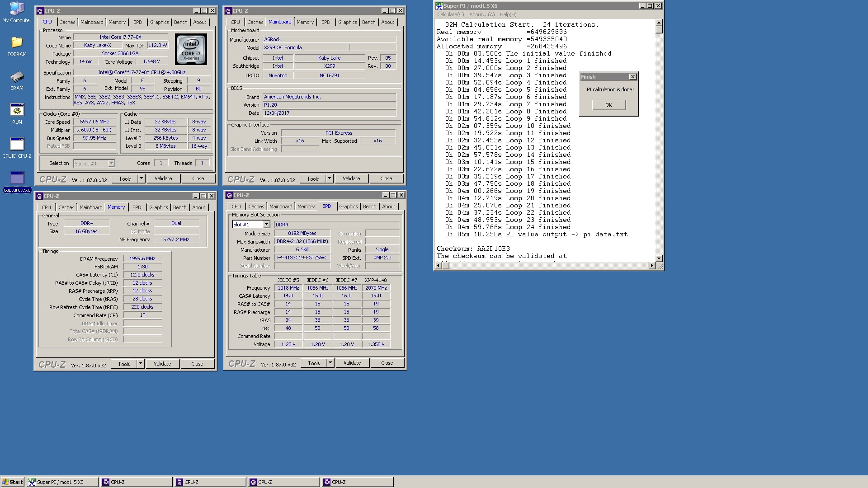
Task: Click Tools button in SPD window
Action: tap(314, 363)
